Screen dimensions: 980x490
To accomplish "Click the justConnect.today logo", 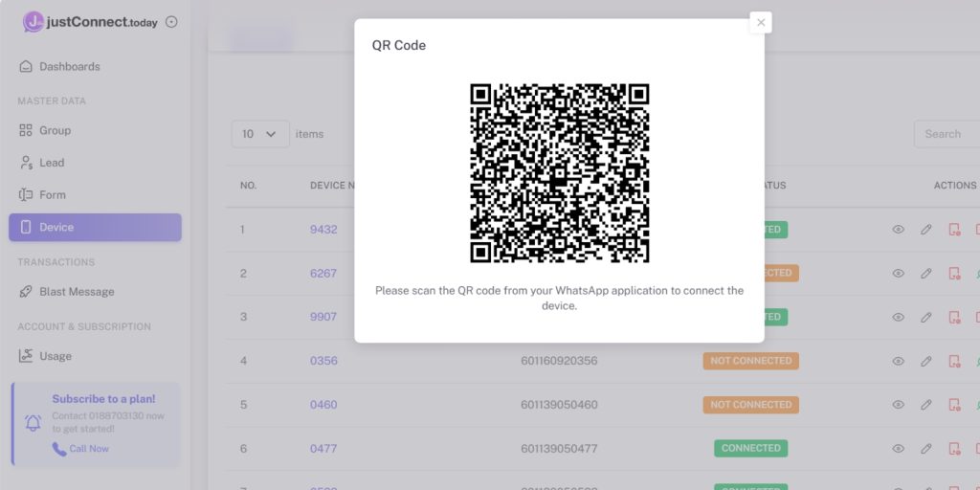I will click(x=90, y=22).
